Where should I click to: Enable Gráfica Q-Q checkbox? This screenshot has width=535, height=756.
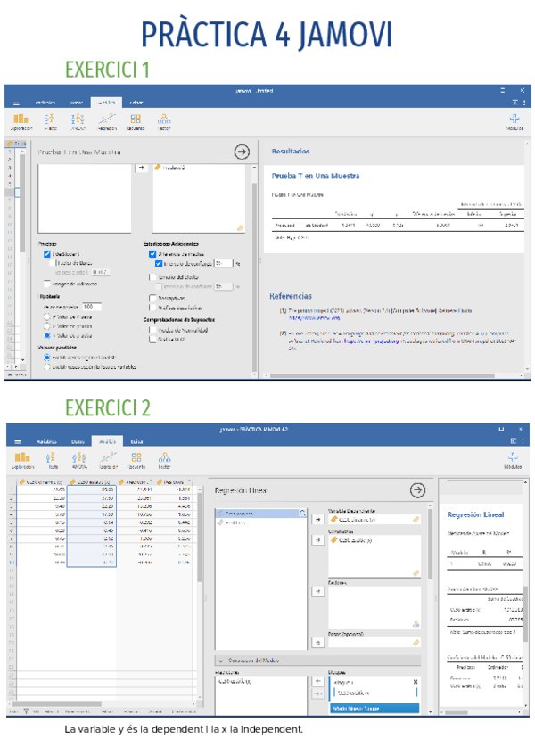tap(152, 339)
